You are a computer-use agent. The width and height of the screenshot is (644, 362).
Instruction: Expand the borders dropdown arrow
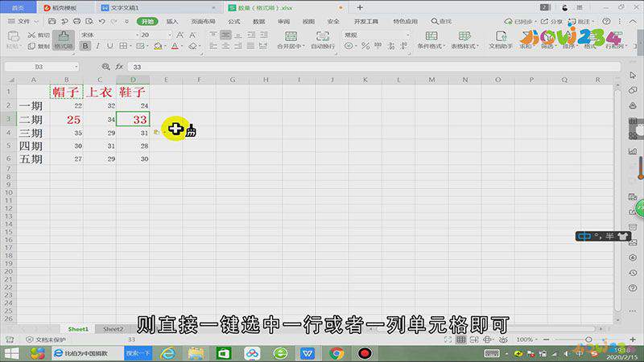(x=131, y=47)
